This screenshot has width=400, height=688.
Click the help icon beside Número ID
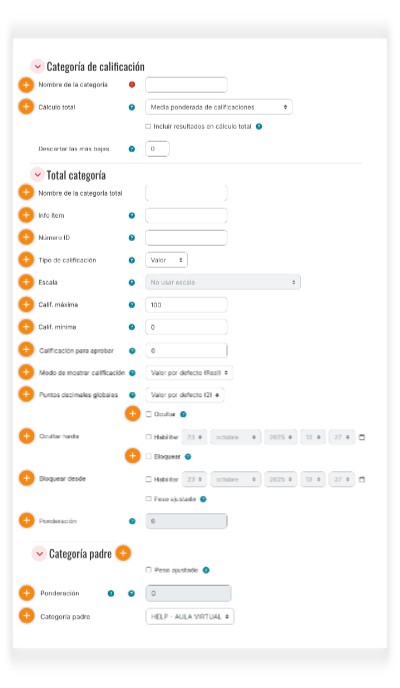pos(132,238)
